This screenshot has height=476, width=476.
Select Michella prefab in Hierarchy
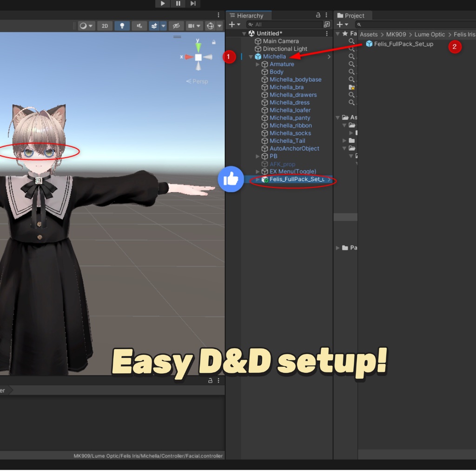pyautogui.click(x=274, y=56)
